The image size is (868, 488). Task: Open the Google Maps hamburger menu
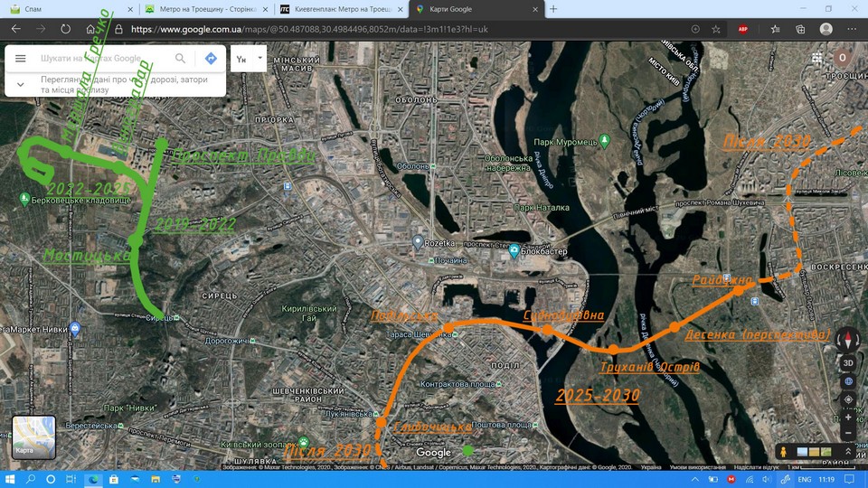20,59
